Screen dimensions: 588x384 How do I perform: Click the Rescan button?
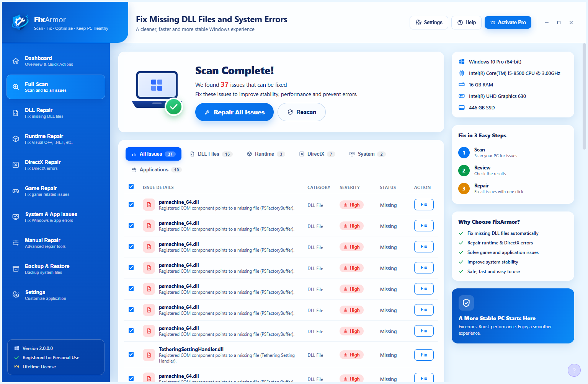click(302, 112)
